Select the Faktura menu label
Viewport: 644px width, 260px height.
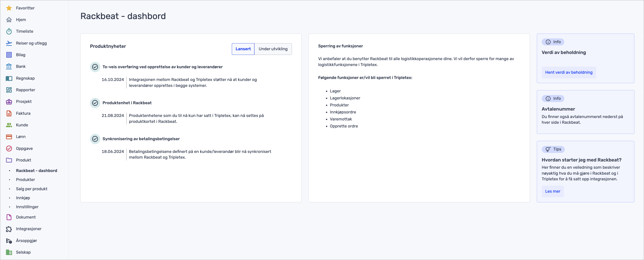[x=23, y=113]
